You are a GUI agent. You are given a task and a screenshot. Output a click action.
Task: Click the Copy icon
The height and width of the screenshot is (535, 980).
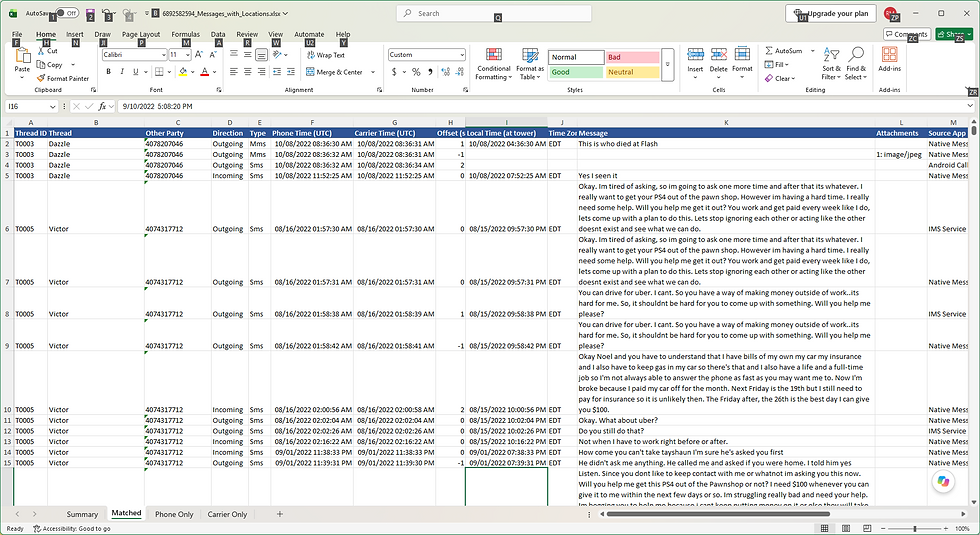41,64
